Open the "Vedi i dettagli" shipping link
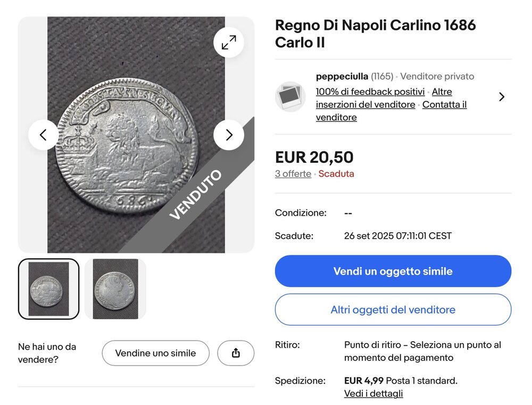 click(373, 394)
